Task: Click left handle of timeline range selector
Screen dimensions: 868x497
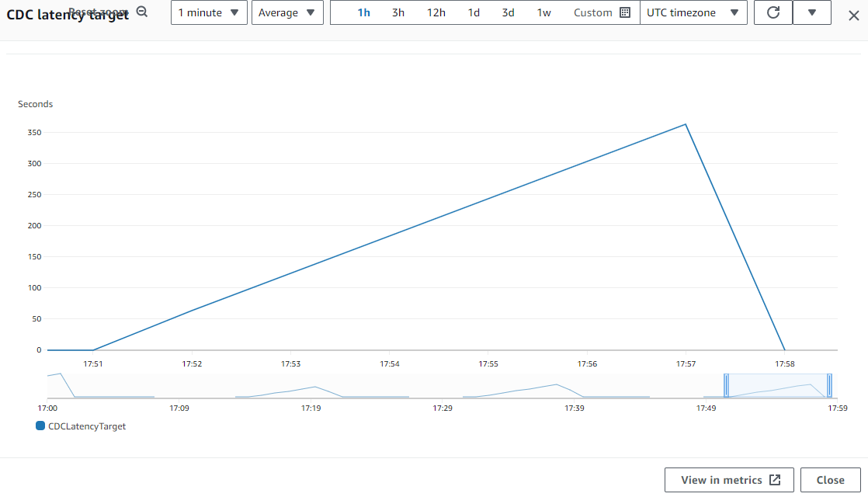Action: coord(726,385)
